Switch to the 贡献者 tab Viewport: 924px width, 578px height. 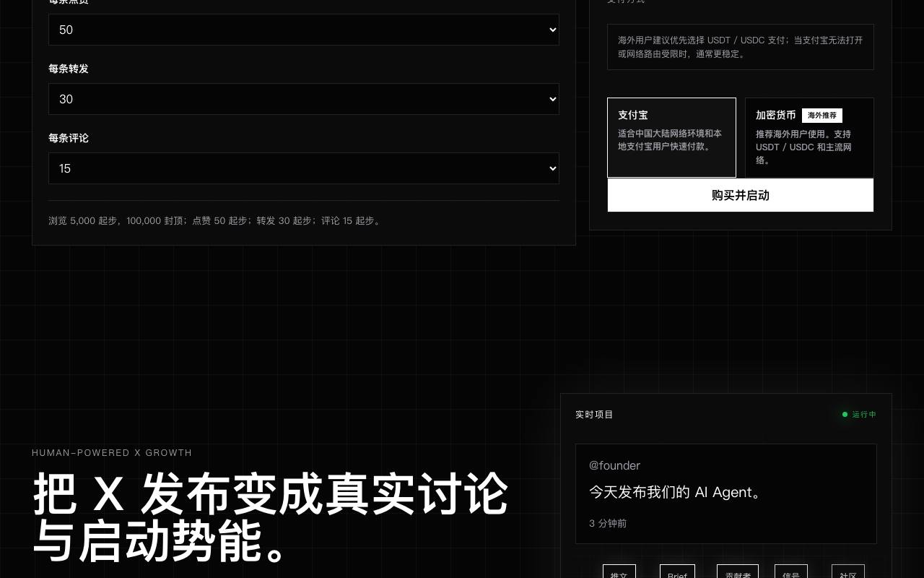[738, 571]
